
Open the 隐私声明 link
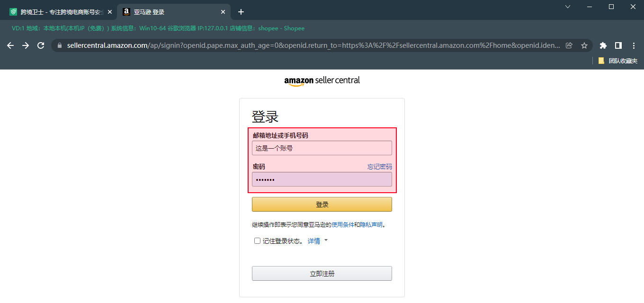click(x=371, y=225)
